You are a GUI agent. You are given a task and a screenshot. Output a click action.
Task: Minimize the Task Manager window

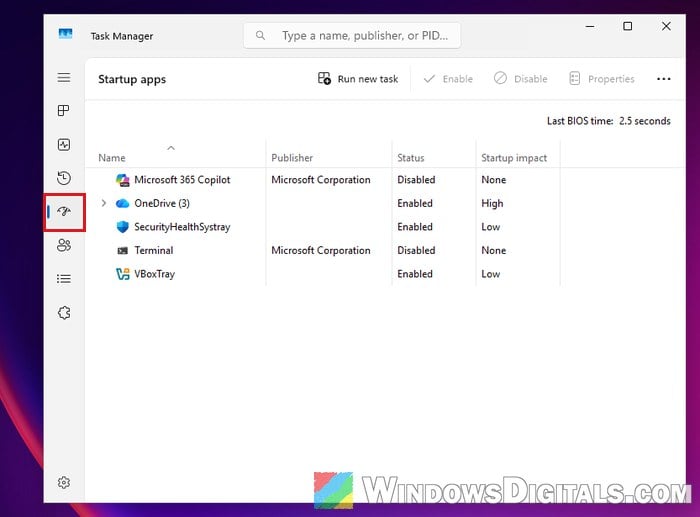590,26
